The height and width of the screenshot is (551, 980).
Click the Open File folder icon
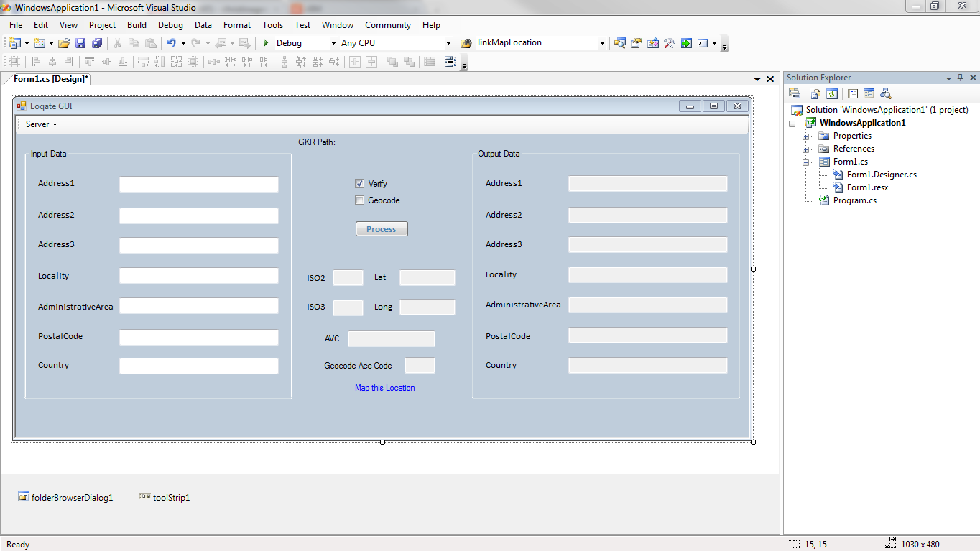point(64,43)
